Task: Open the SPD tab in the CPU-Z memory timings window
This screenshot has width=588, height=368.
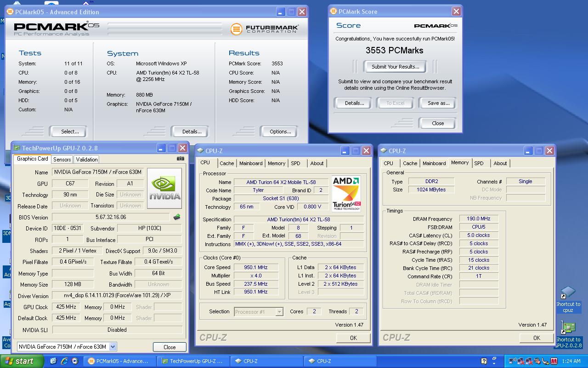Action: [479, 163]
